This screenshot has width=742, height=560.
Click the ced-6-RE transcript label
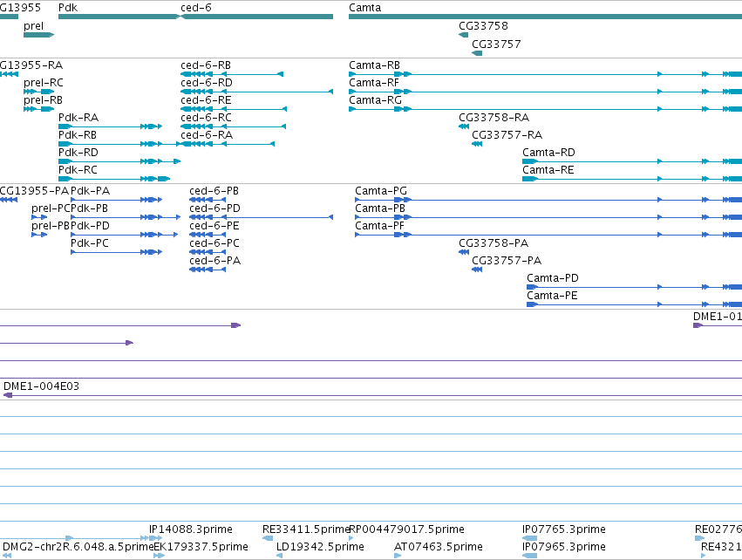coord(206,100)
